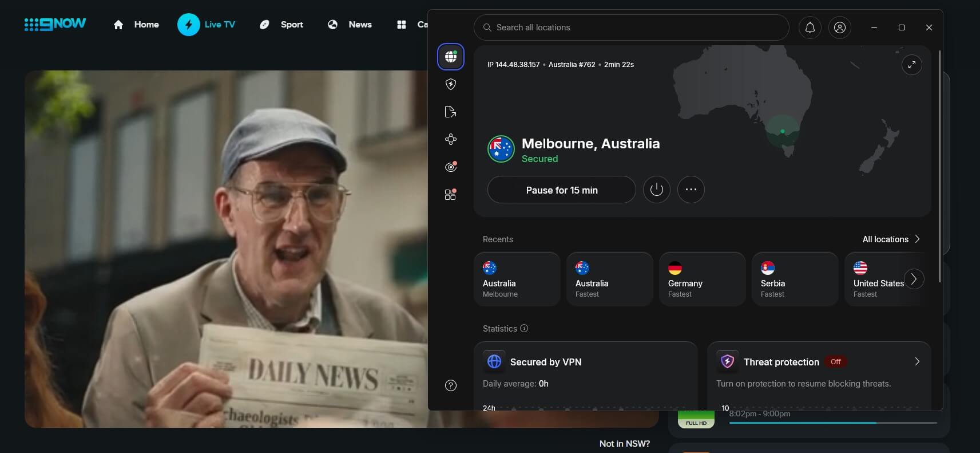Click the 9Now logo
This screenshot has height=453, width=980.
(55, 24)
